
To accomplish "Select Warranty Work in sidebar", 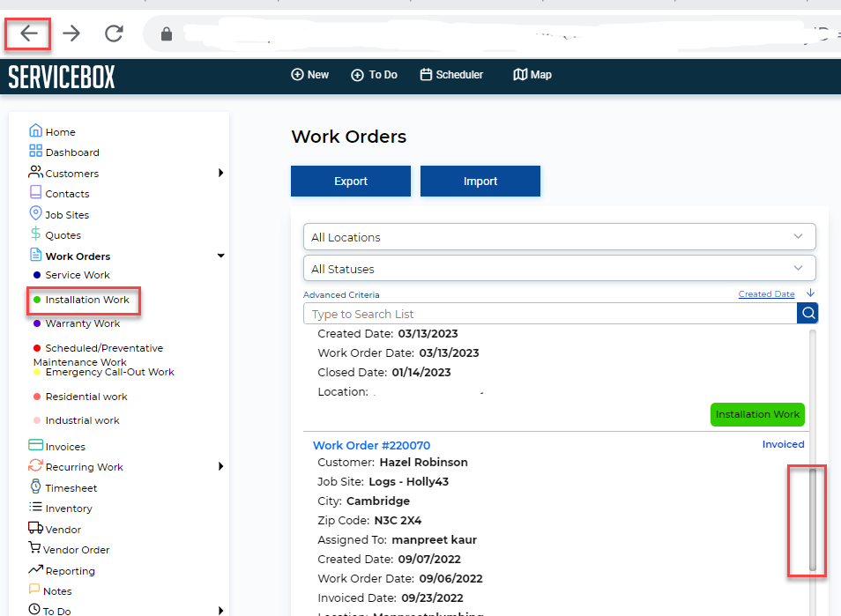I will click(x=83, y=323).
